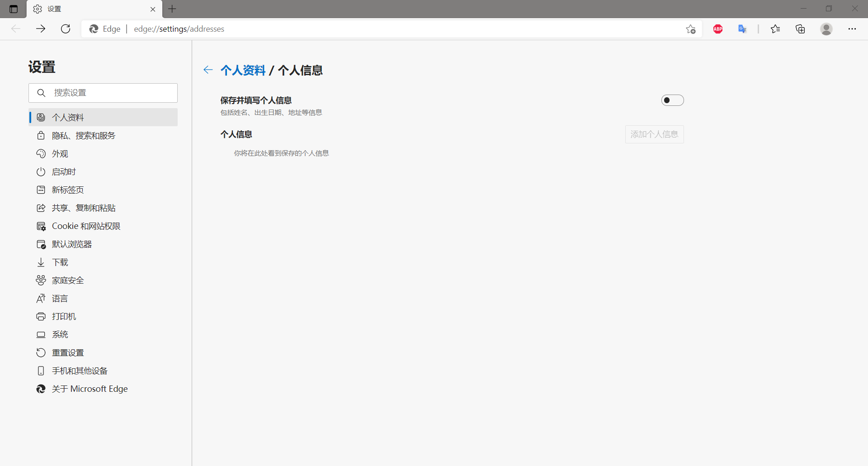Image resolution: width=868 pixels, height=466 pixels.
Task: Open 隐私、搜索和服务 settings
Action: (x=103, y=135)
